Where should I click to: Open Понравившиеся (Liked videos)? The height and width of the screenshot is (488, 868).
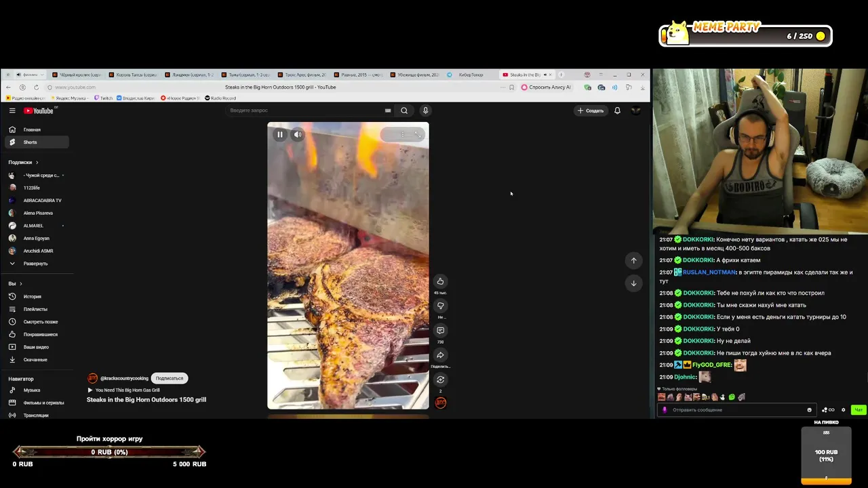[x=37, y=334]
